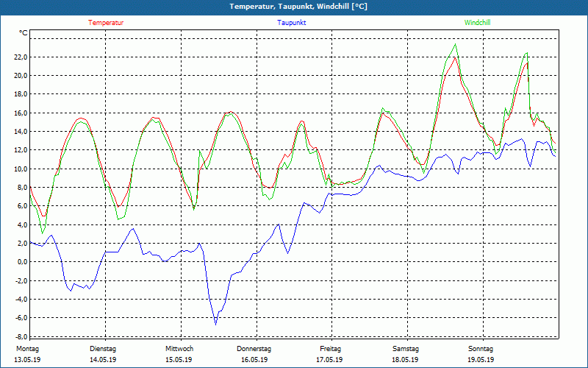Image resolution: width=588 pixels, height=368 pixels.
Task: Click the date 16.05.19
Action: 254,360
